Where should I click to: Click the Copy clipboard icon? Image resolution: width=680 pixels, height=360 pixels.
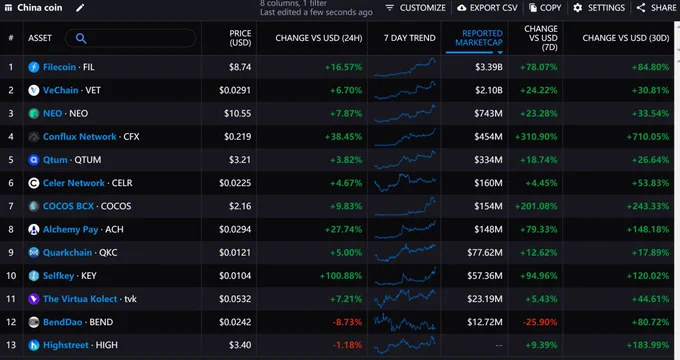[x=533, y=8]
